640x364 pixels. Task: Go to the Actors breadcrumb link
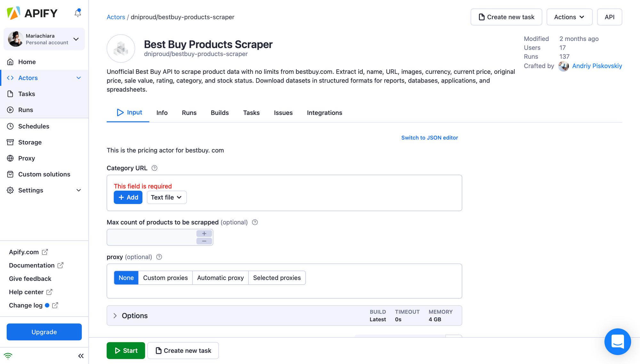(x=116, y=17)
